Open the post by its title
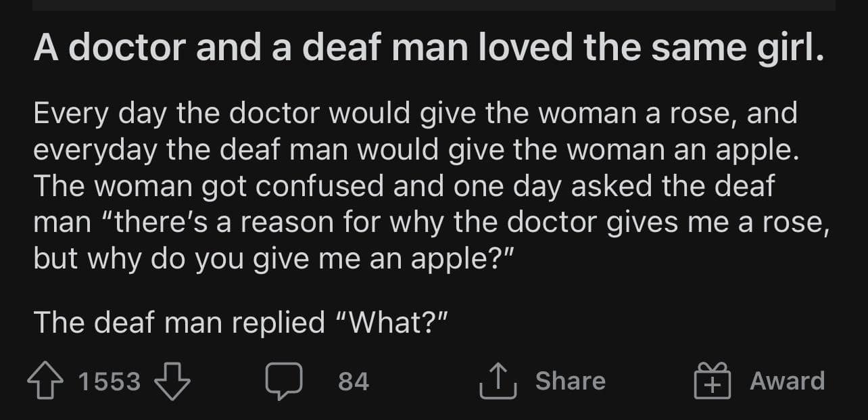The image size is (868, 420). [429, 48]
